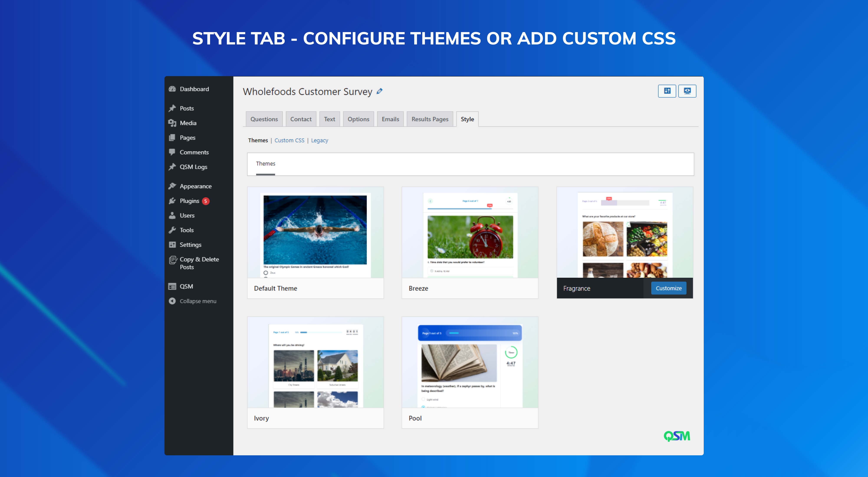
Task: Click the Plugins update count badge
Action: coord(205,201)
